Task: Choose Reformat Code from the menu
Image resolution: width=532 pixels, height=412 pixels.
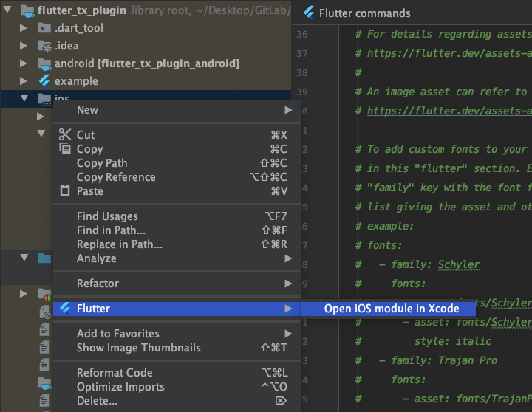Action: pyautogui.click(x=177, y=373)
